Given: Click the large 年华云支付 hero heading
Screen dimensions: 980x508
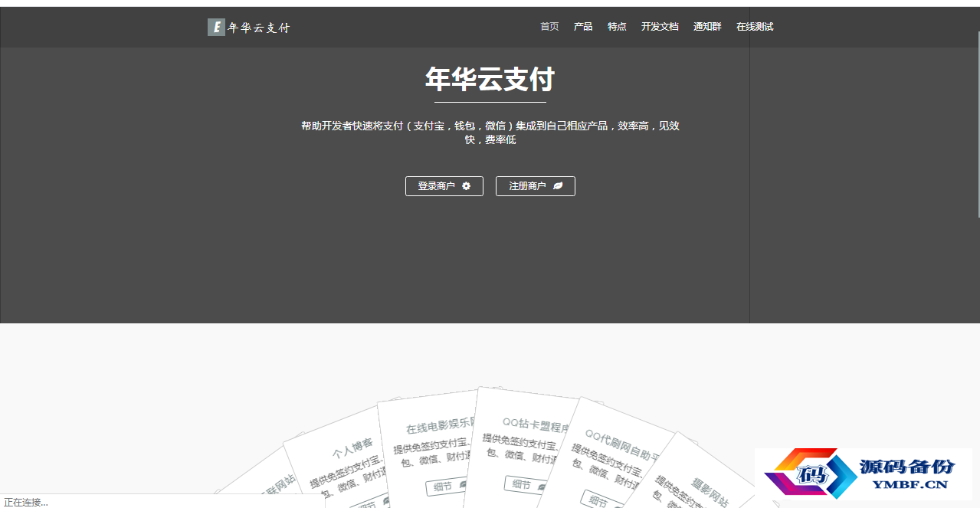Looking at the screenshot, I should tap(490, 80).
